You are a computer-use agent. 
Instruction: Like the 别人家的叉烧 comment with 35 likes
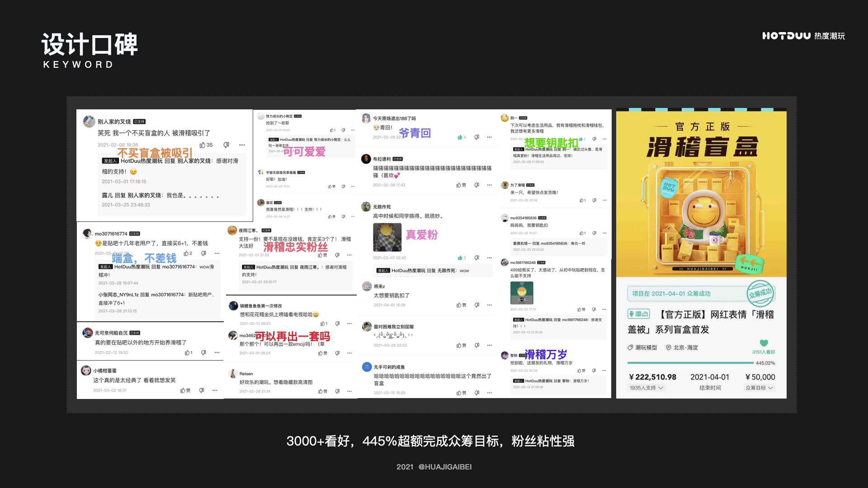pos(203,145)
